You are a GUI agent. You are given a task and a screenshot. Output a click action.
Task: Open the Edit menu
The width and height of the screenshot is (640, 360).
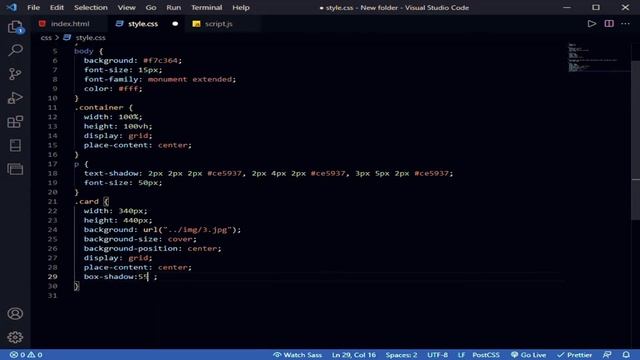57,7
